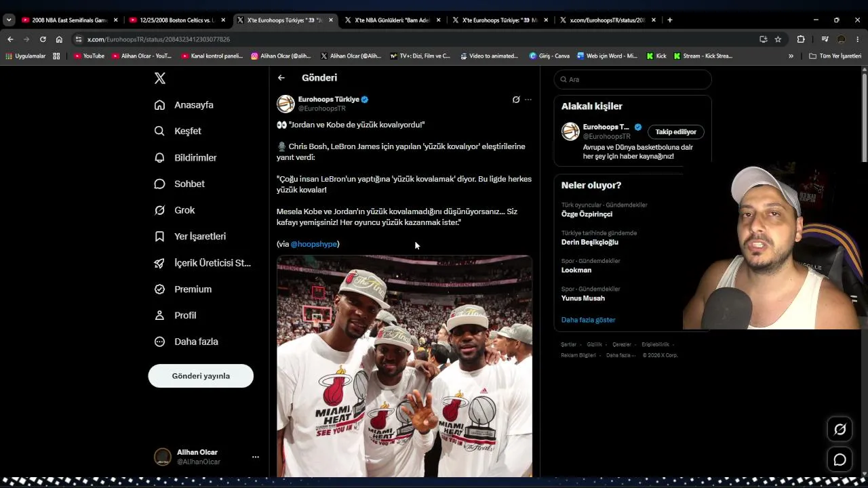The height and width of the screenshot is (488, 868).
Task: Open the Chrome three-dot menu
Action: [x=857, y=39]
